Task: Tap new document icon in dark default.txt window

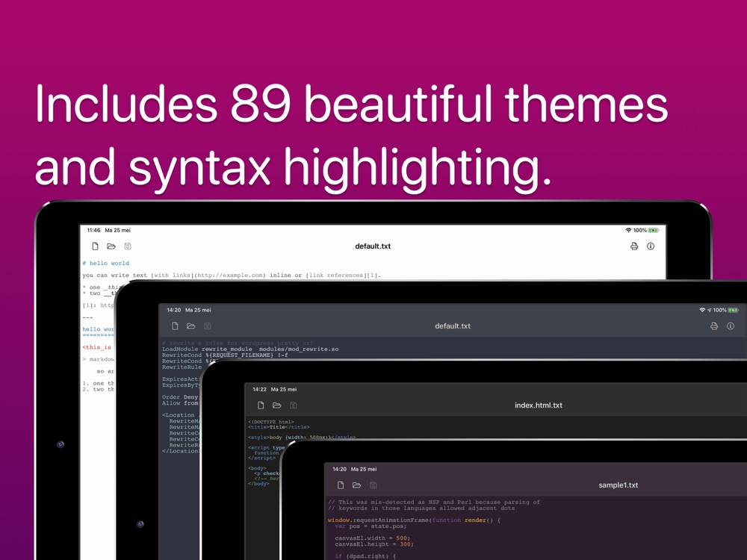Action: (176, 326)
